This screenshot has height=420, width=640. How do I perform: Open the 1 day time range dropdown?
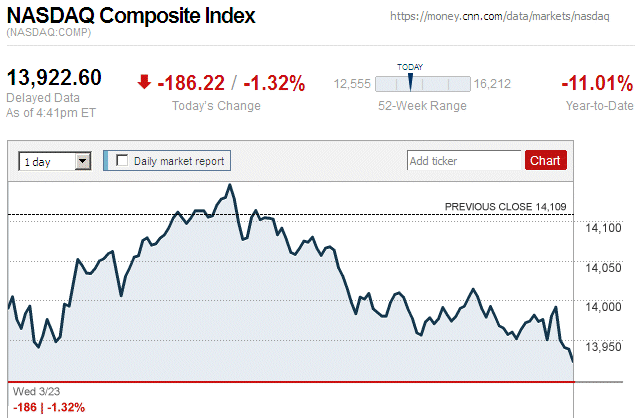tap(55, 160)
